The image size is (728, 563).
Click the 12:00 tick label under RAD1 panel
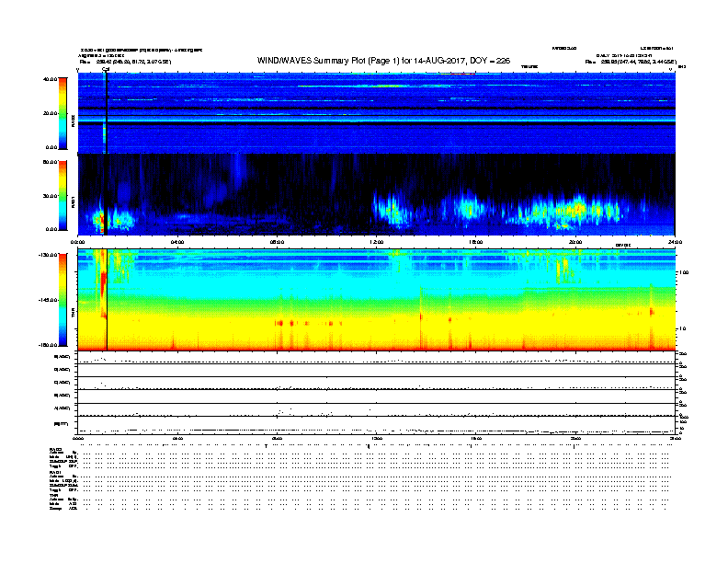(x=377, y=242)
